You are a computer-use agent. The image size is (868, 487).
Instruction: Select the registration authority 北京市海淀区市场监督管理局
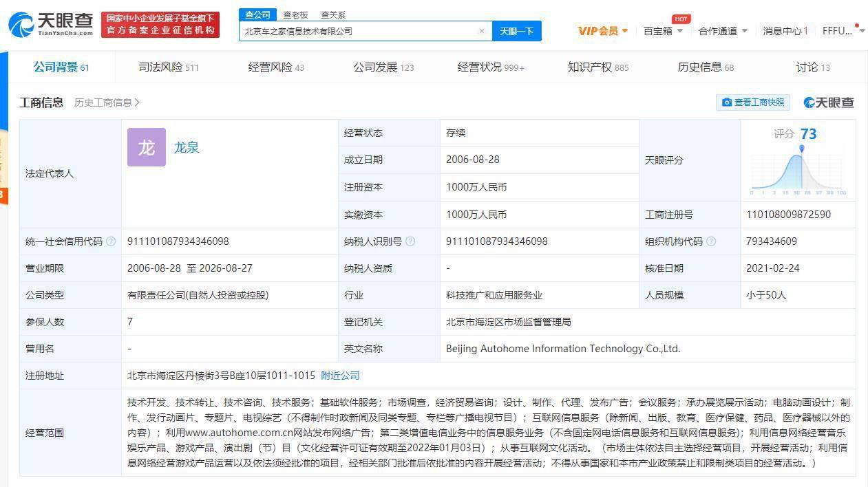(x=509, y=322)
